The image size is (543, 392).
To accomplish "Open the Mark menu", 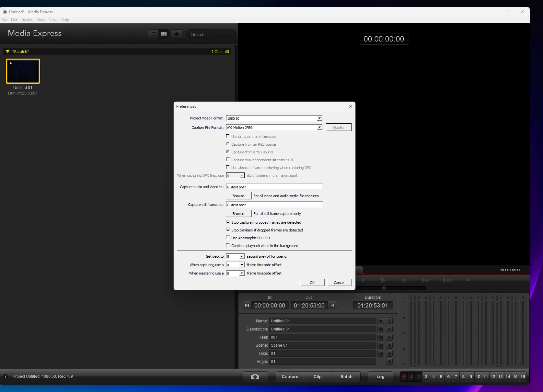I will coord(41,20).
